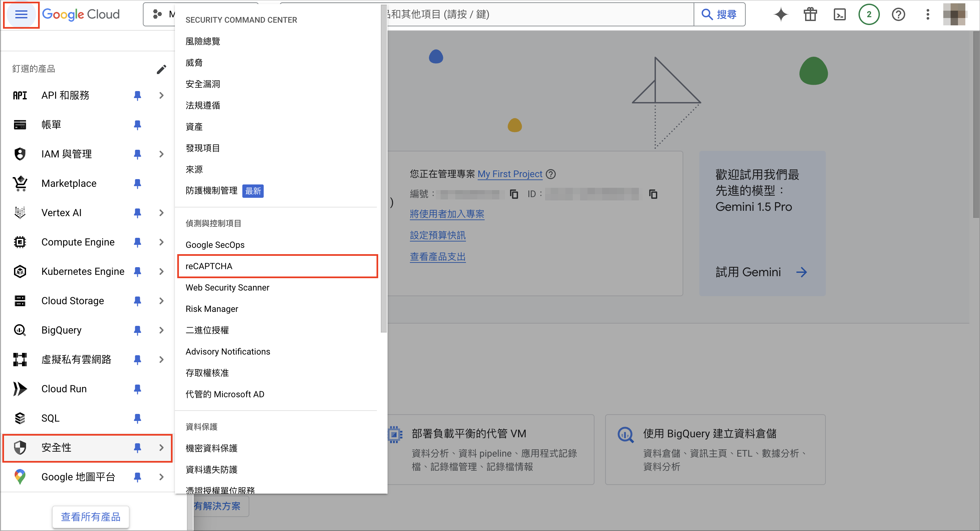
Task: Unpin API 和服務 from pinned products
Action: 137,95
